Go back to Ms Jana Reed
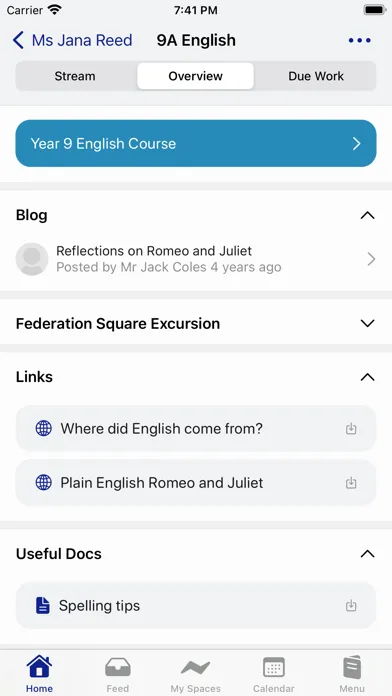 [x=72, y=40]
